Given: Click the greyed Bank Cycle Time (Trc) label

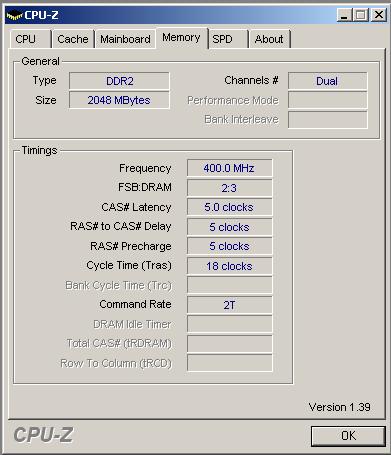Looking at the screenshot, I should [119, 285].
